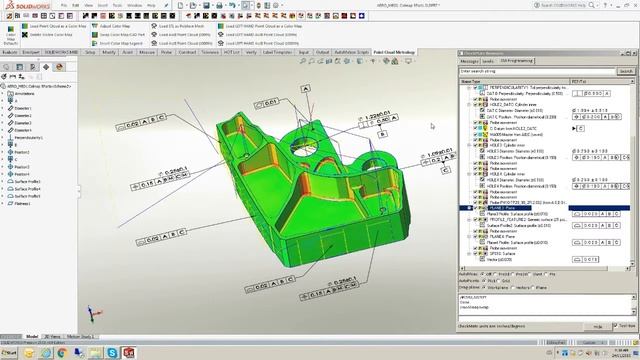Screen dimensions: 640x360
Task: Click Swap Color Map CAD Part command
Action: [118, 35]
